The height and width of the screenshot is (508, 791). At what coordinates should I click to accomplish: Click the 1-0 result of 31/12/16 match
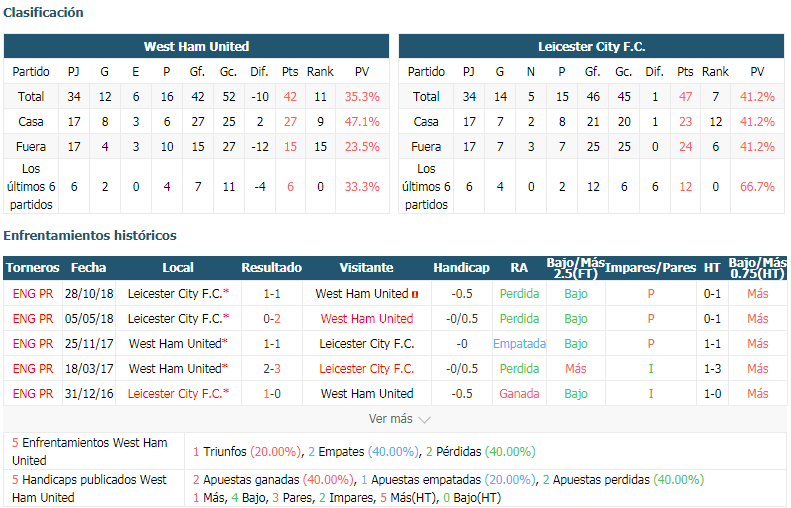271,393
